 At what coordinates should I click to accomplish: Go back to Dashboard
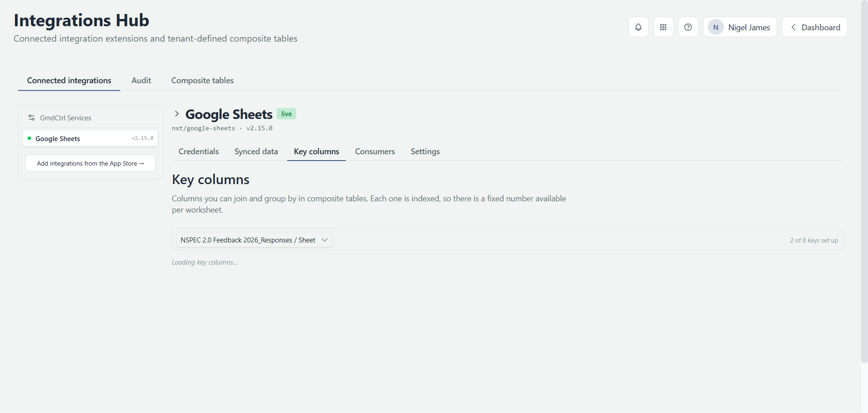click(x=815, y=27)
